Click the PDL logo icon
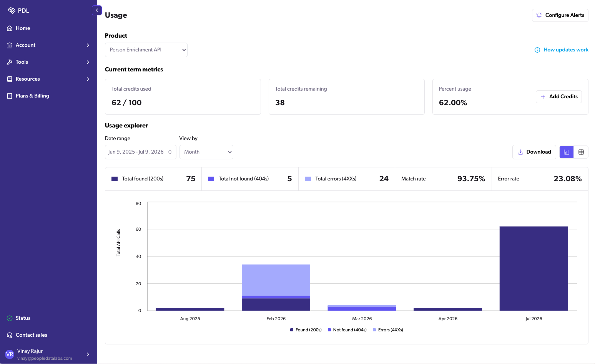This screenshot has width=595, height=364. [x=12, y=10]
